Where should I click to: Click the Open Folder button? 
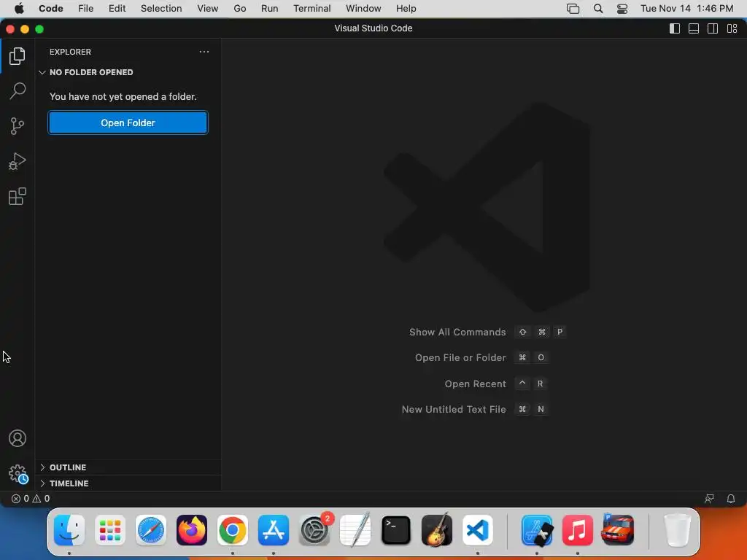(128, 122)
